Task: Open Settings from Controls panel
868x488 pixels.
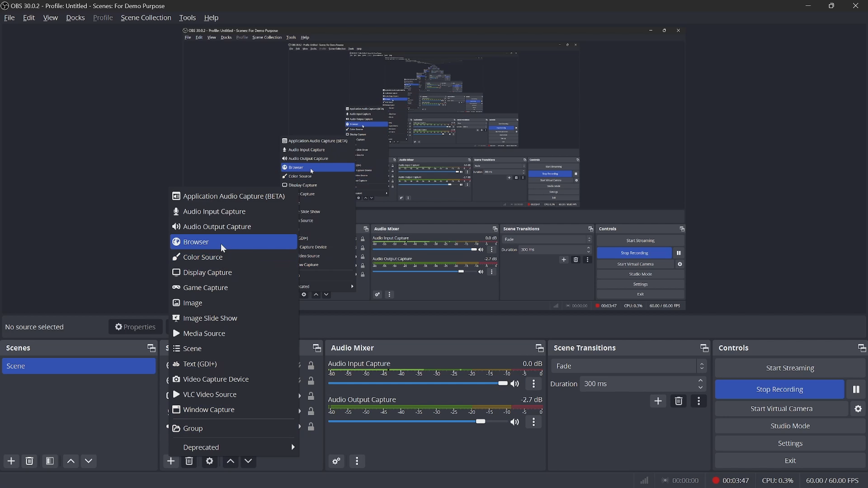Action: point(790,444)
